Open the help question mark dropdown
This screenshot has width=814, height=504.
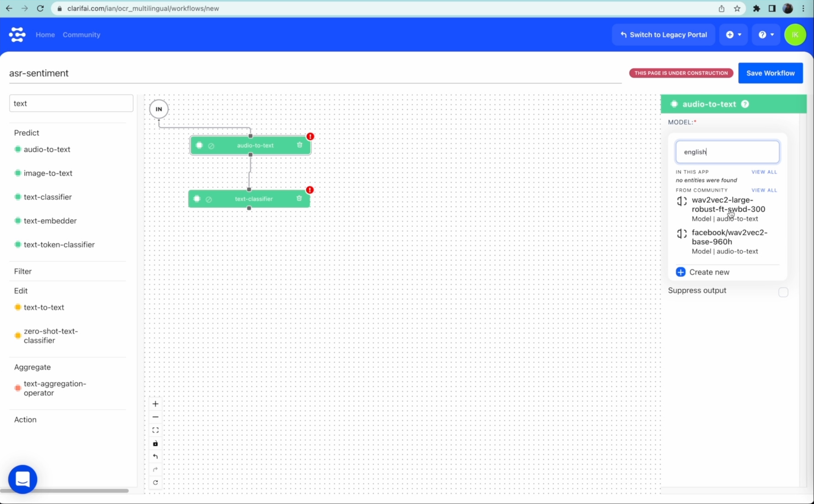pos(766,35)
